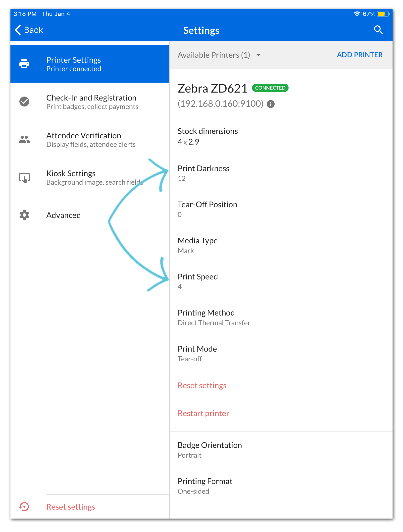Tap the search magnifier icon
The height and width of the screenshot is (532, 403).
[378, 30]
